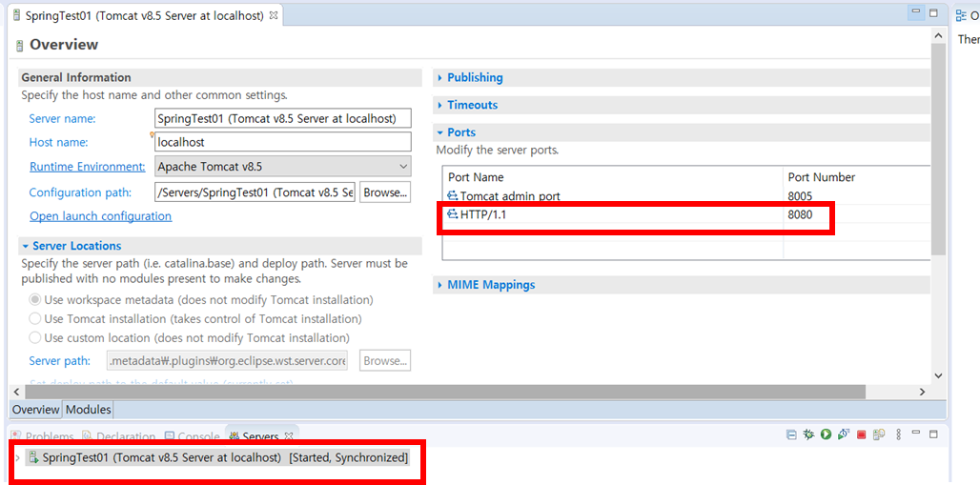Close the Servers view tab

(289, 435)
